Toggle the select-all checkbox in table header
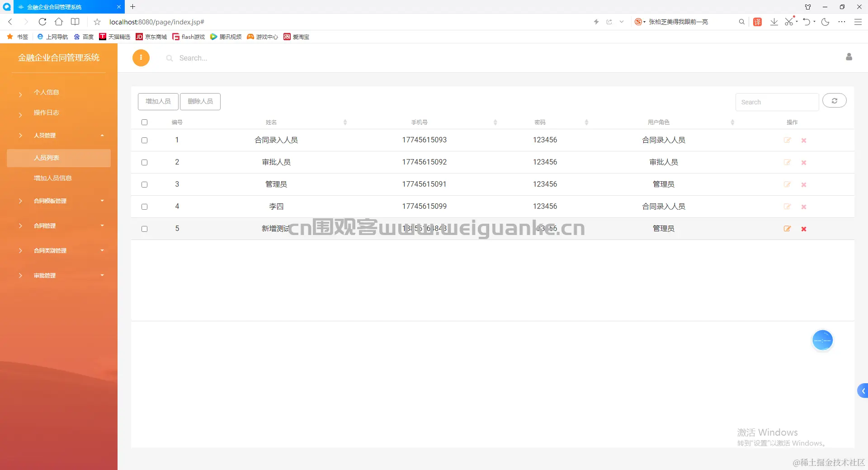This screenshot has height=470, width=868. pyautogui.click(x=144, y=122)
